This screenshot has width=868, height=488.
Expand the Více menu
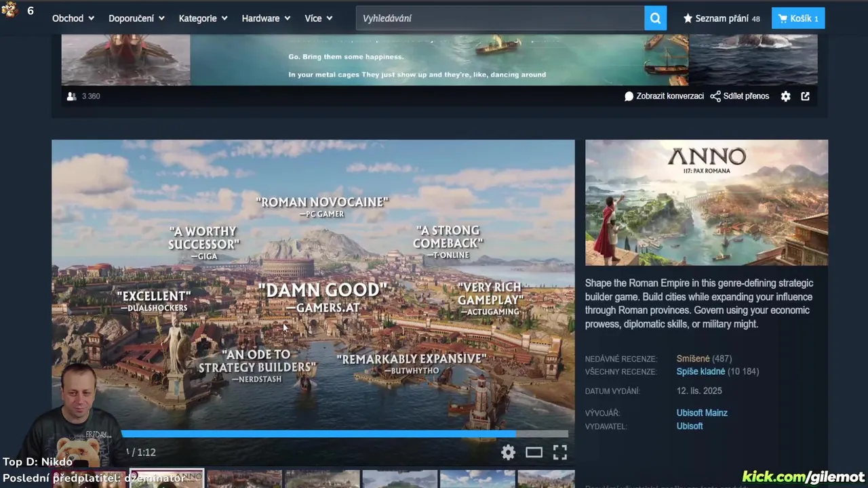[x=319, y=18]
